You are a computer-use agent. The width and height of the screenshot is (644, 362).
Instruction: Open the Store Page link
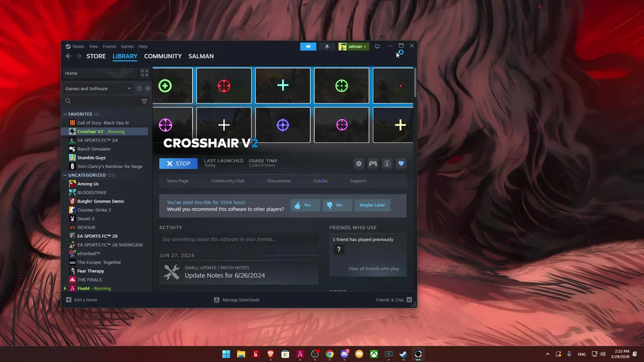click(x=178, y=181)
